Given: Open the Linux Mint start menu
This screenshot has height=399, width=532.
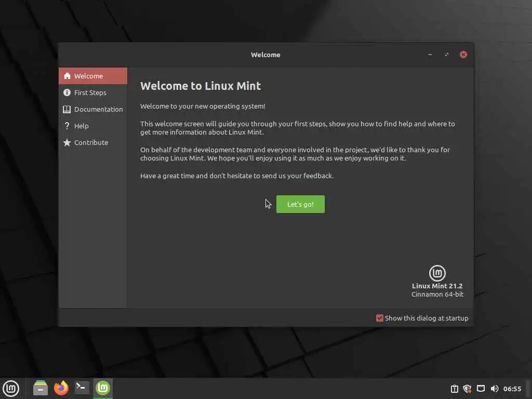Looking at the screenshot, I should pyautogui.click(x=11, y=388).
